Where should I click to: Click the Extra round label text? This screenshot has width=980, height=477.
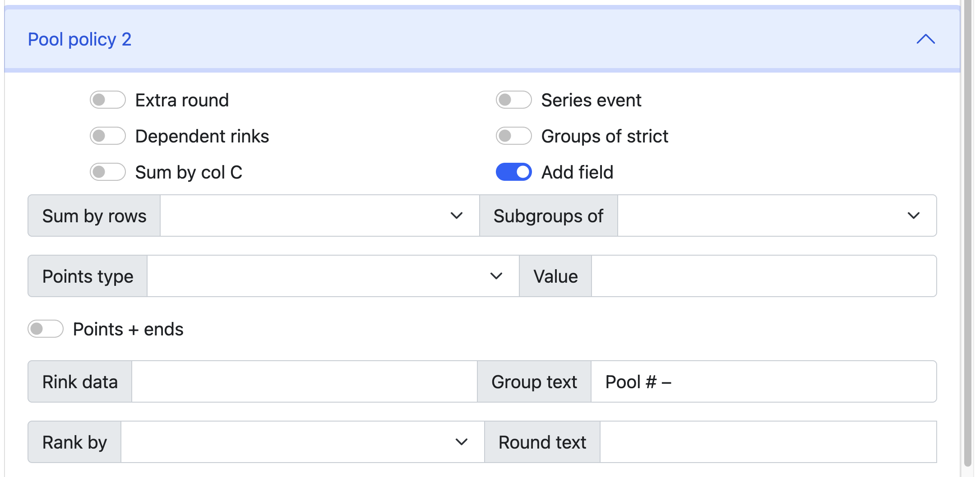point(182,100)
